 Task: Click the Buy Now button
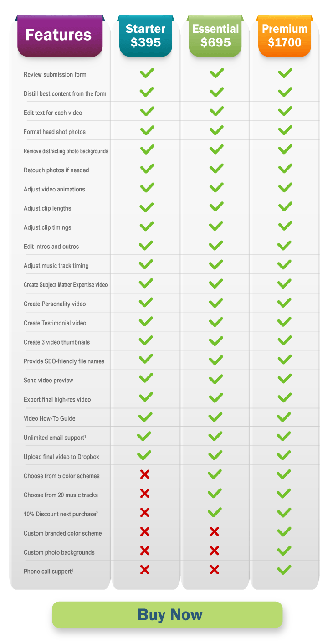tap(167, 614)
